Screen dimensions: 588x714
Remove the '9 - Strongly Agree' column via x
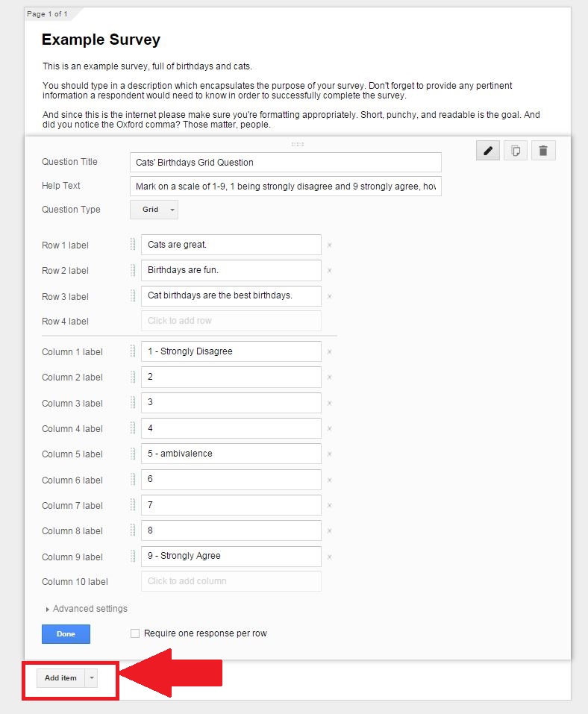click(x=331, y=557)
